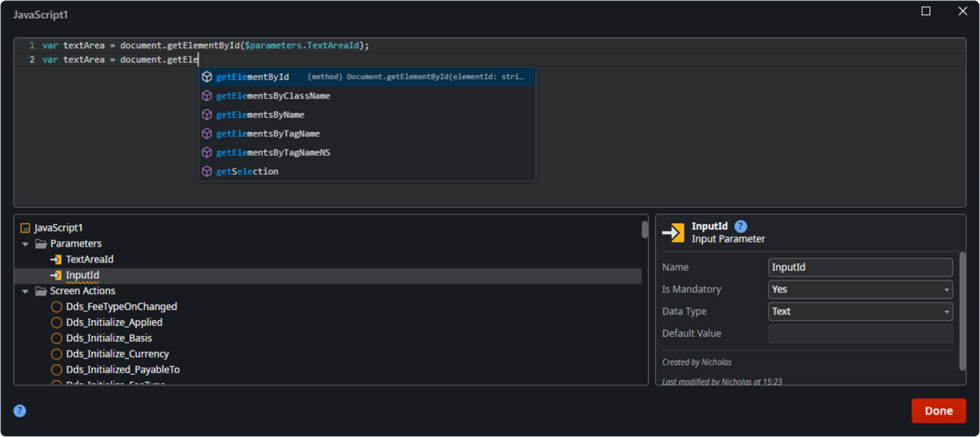Click the tree panel vertical scrollbar
The width and height of the screenshot is (980, 437).
click(645, 230)
